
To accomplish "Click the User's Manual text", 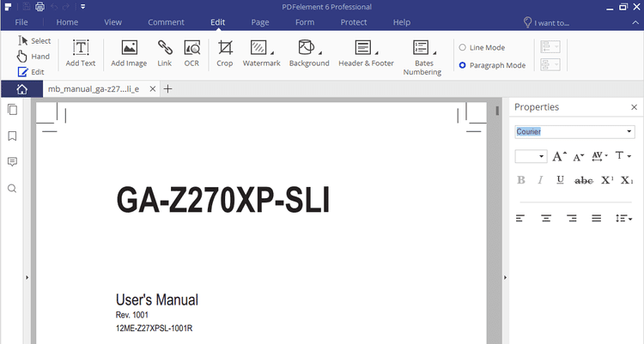I will 157,299.
